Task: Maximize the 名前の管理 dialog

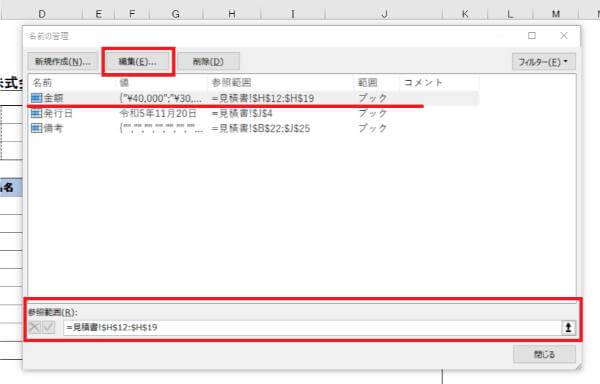Action: point(532,36)
